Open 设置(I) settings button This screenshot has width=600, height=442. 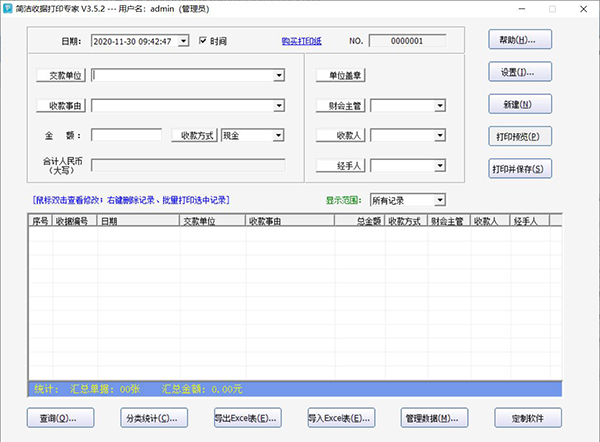click(x=520, y=72)
